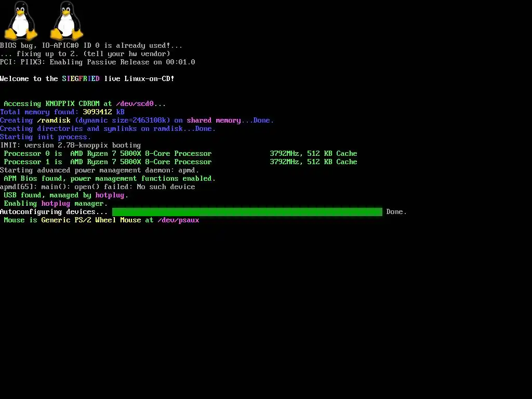Click the 'Autoconfiguring devices...' label
The width and height of the screenshot is (532, 399).
tap(54, 212)
